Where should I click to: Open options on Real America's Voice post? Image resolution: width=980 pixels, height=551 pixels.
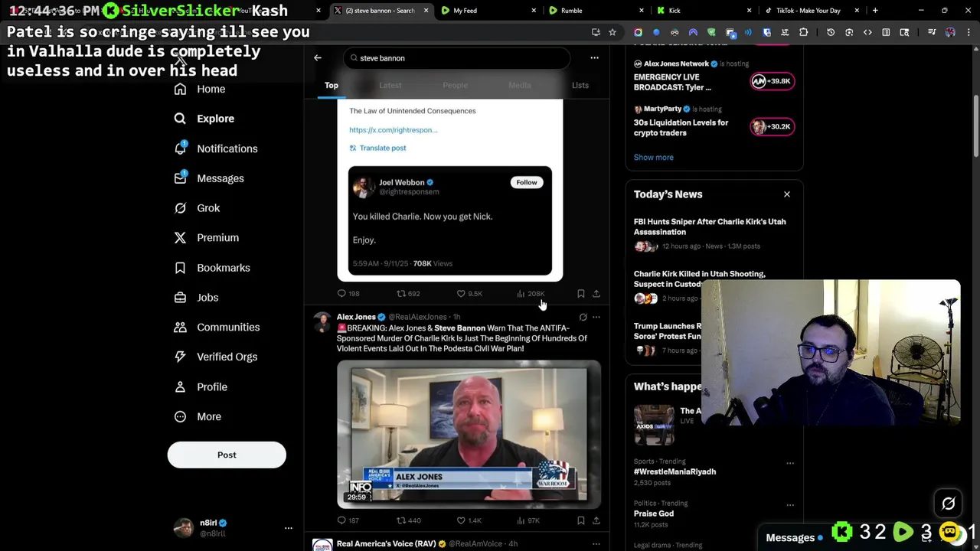click(596, 544)
